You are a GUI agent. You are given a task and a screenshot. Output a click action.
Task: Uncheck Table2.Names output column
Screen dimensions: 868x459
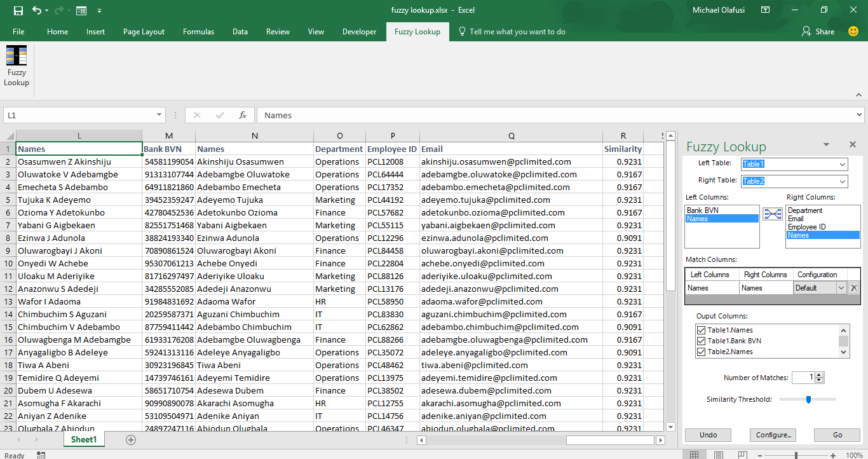[x=702, y=352]
